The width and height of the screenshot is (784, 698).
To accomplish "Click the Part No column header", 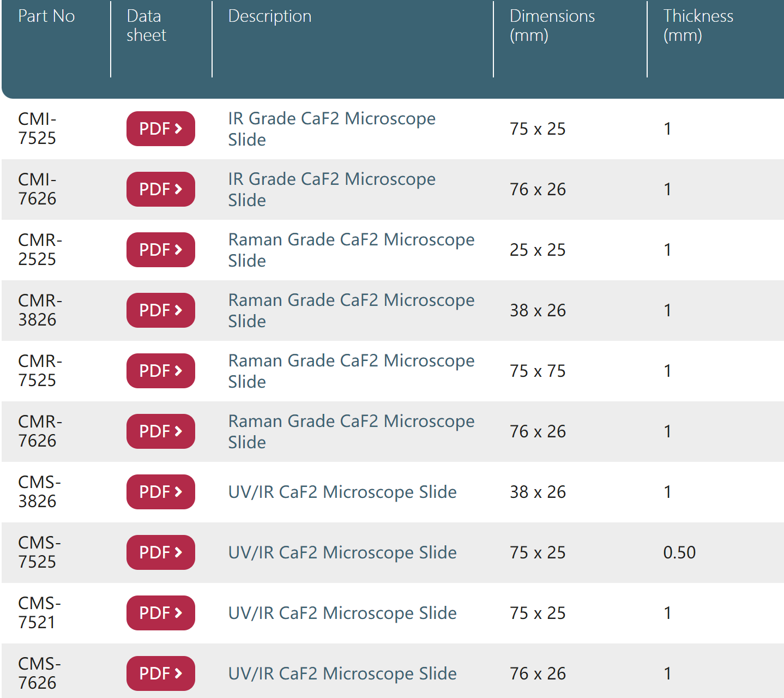I will click(x=46, y=16).
